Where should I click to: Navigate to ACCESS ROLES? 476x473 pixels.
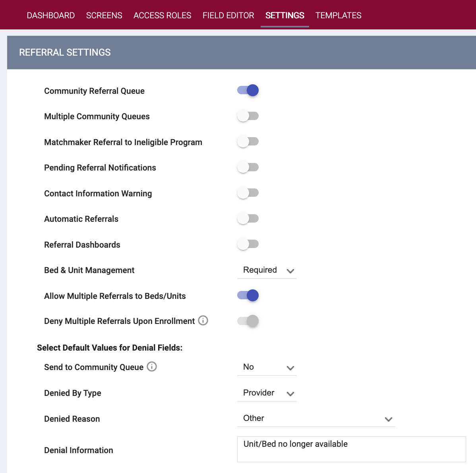[x=162, y=16]
